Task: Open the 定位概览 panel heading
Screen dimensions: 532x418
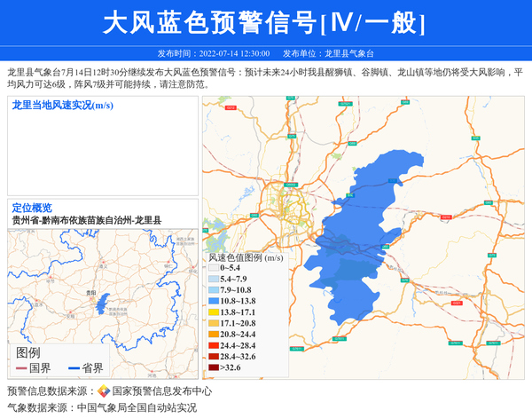Action: [32, 208]
